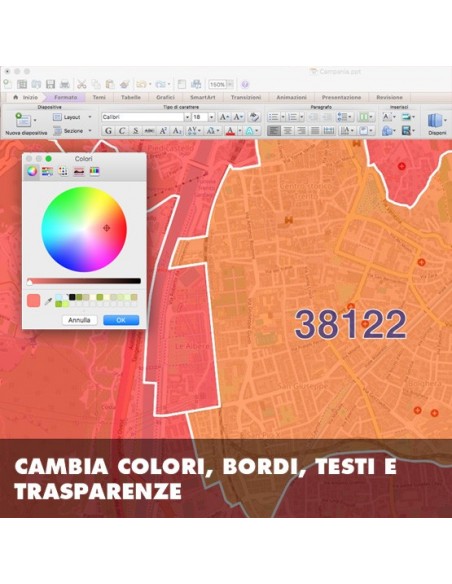Click the insert shape icon
Screen dimensions: 452x584
388,131
